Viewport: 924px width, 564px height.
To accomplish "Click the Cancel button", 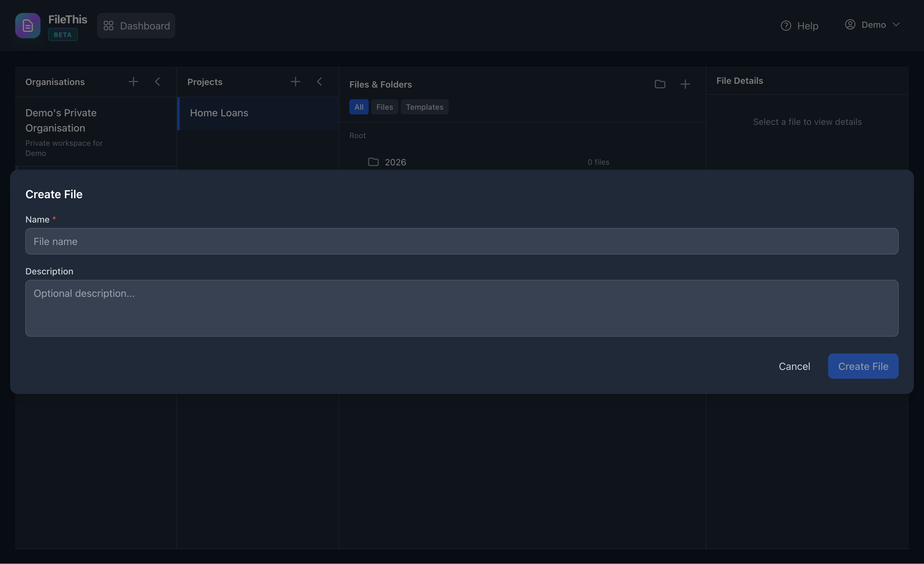I will point(795,366).
